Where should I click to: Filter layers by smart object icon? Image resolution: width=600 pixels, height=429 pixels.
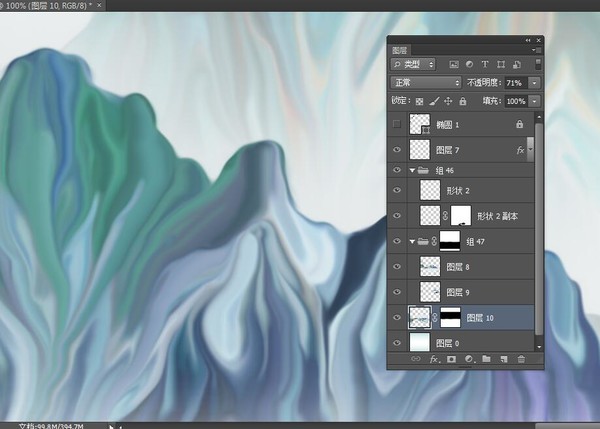(517, 64)
